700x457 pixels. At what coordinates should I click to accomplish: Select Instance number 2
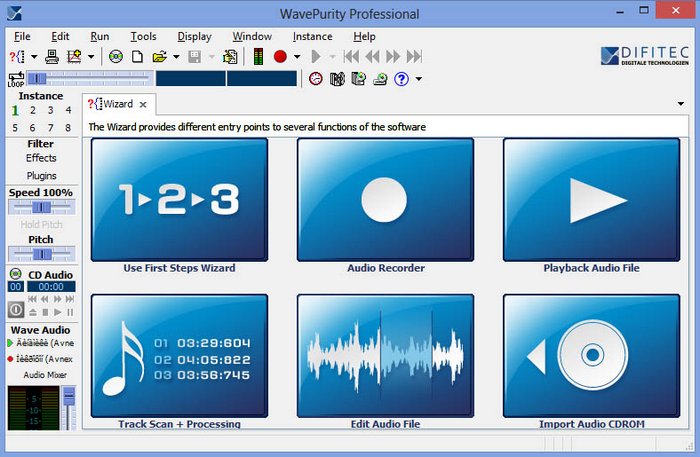coord(33,110)
